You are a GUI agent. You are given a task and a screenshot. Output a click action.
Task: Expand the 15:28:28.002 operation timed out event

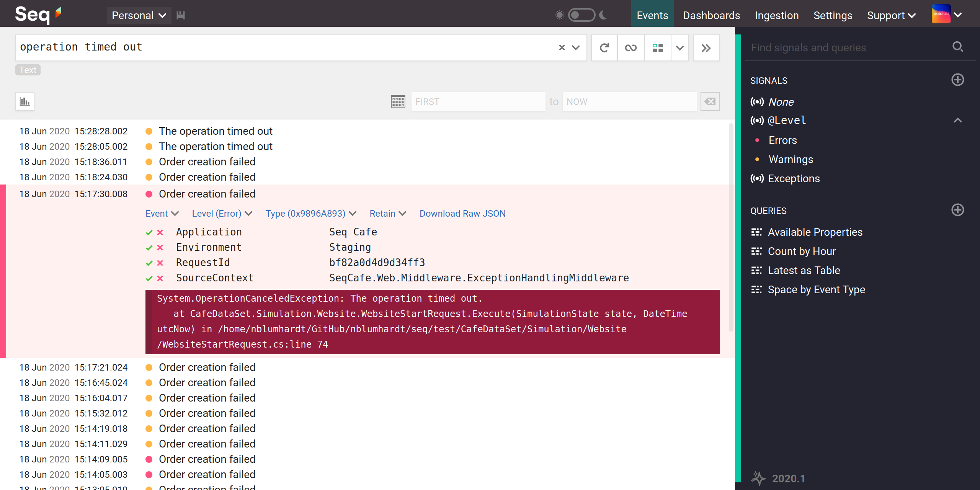[x=216, y=131]
